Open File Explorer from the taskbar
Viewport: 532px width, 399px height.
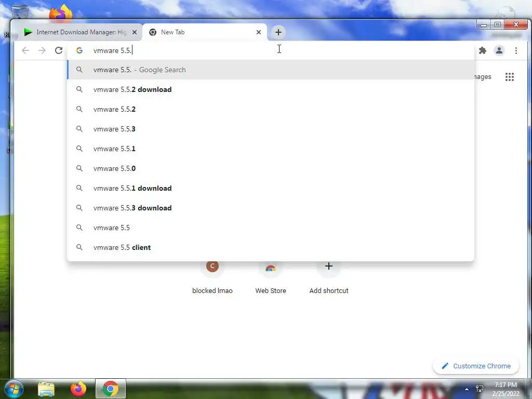coord(46,389)
